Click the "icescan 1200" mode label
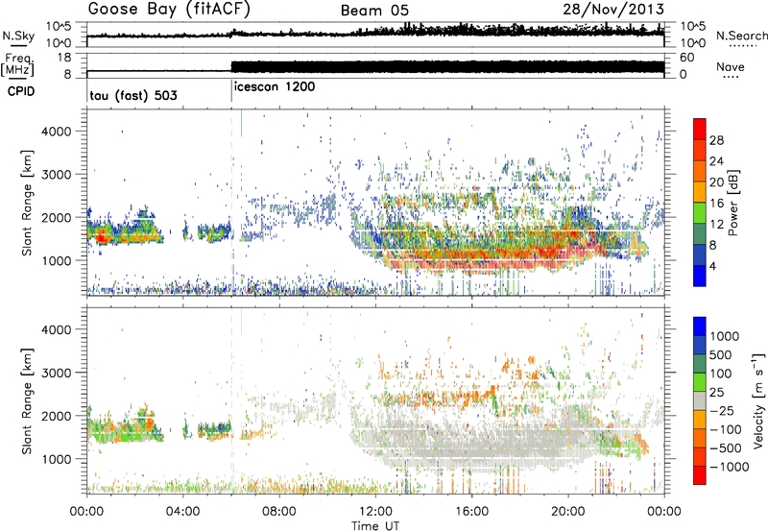Image resolution: width=768 pixels, height=532 pixels. click(275, 87)
